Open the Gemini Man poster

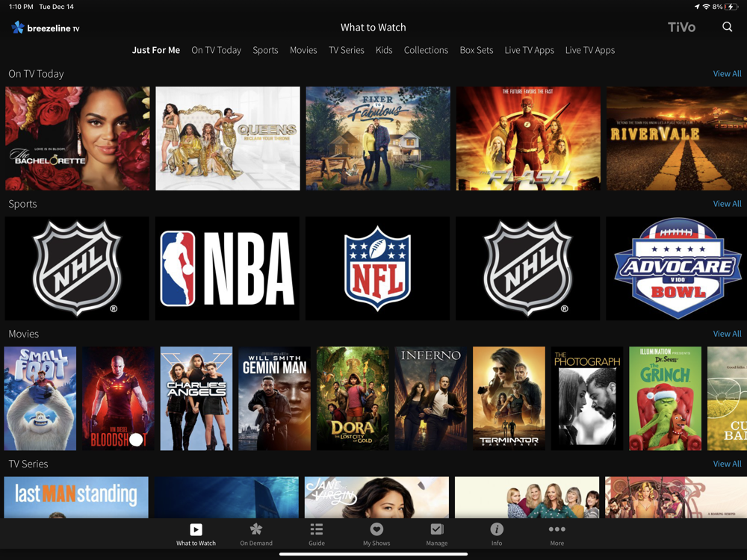274,399
